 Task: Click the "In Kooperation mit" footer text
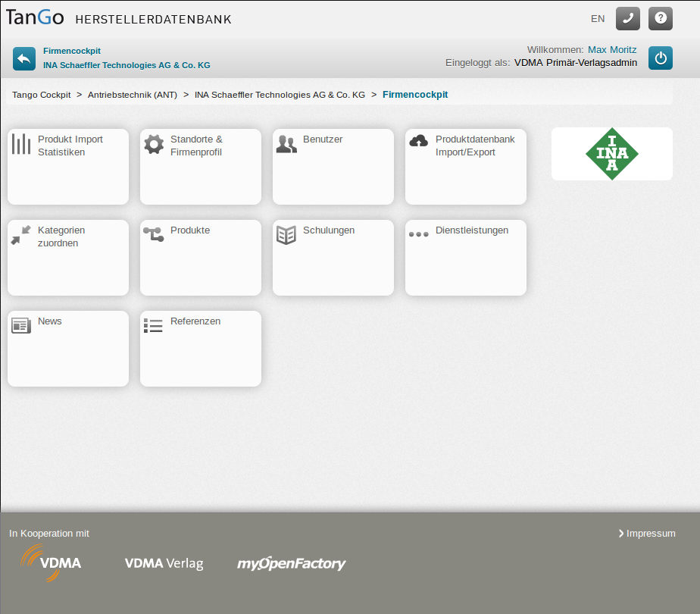click(49, 533)
